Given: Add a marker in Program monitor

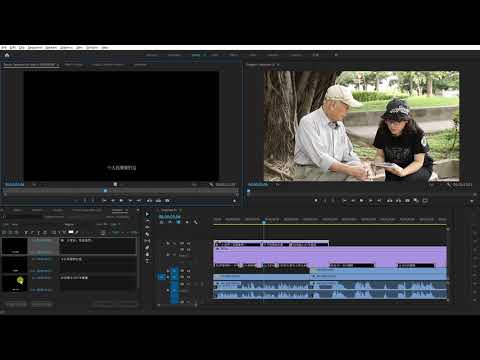Looking at the screenshot, I should click(x=316, y=201).
